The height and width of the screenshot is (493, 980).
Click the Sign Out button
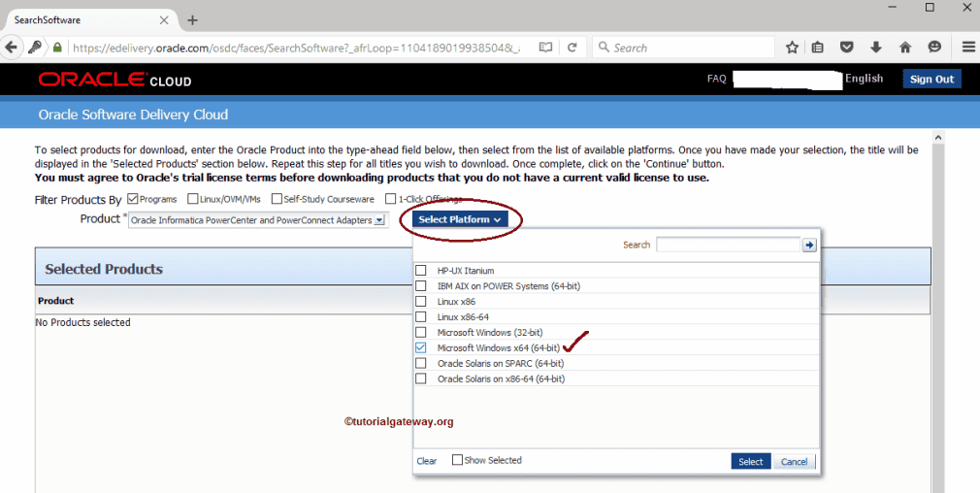point(931,79)
